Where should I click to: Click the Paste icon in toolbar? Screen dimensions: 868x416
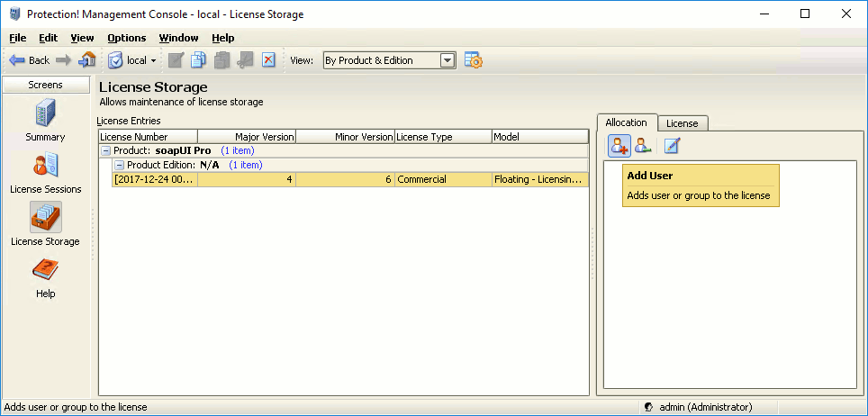[x=222, y=59]
